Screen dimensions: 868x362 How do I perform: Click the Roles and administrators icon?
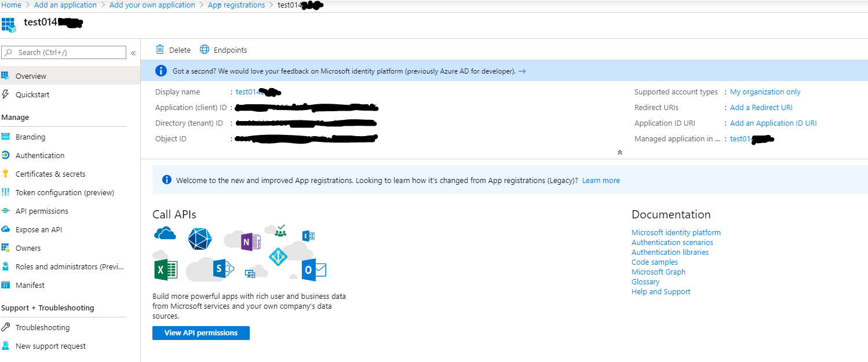click(5, 266)
